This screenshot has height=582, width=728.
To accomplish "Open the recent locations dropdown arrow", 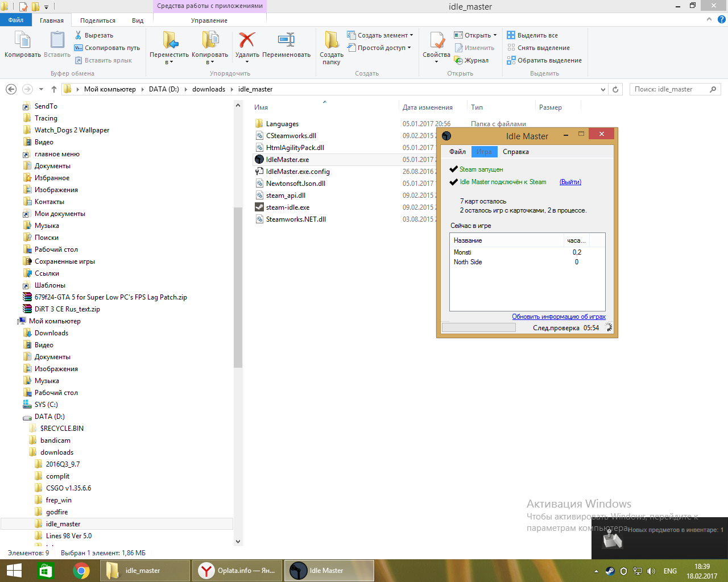I will click(41, 89).
